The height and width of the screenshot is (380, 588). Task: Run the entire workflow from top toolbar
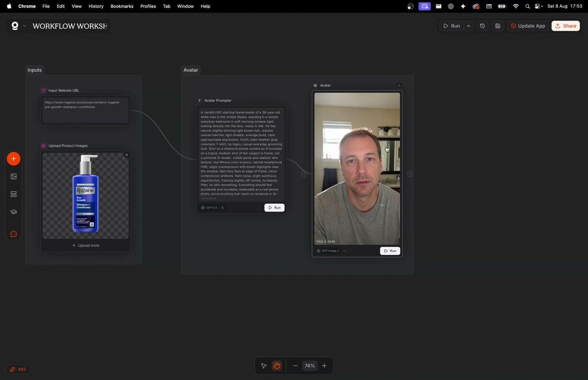click(x=451, y=26)
